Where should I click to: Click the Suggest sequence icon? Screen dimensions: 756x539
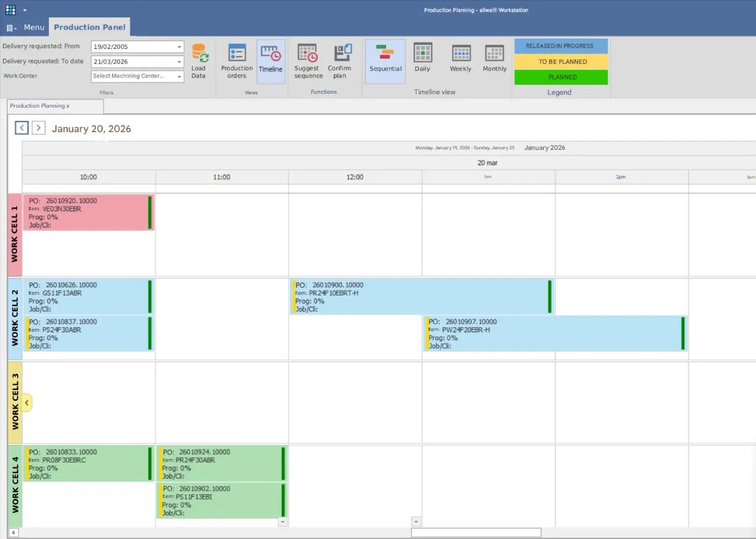click(x=307, y=60)
